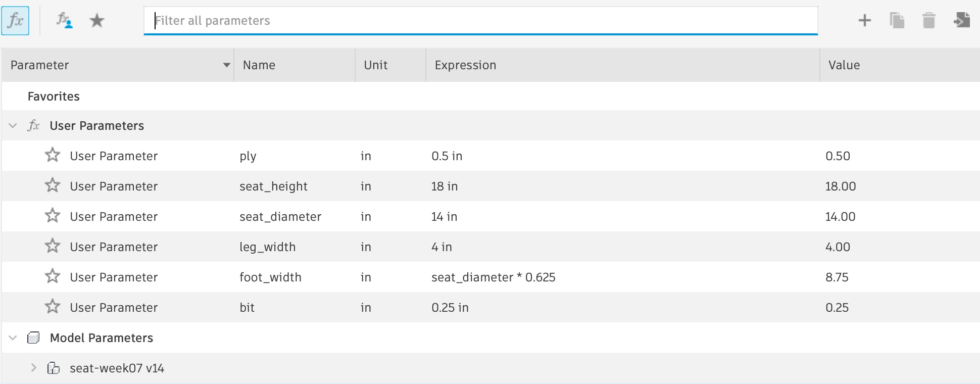980x384 pixels.
Task: Select the fx show-all-parameters filter
Action: pyautogui.click(x=16, y=20)
